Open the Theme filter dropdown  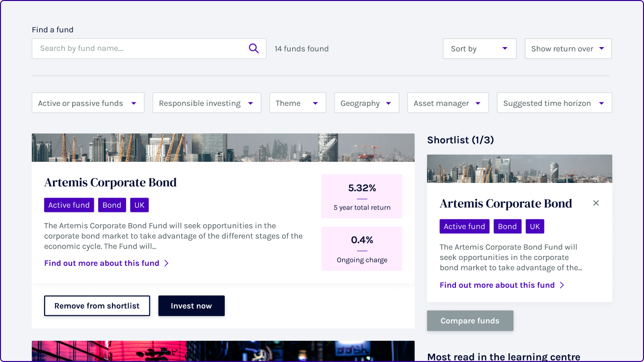297,103
